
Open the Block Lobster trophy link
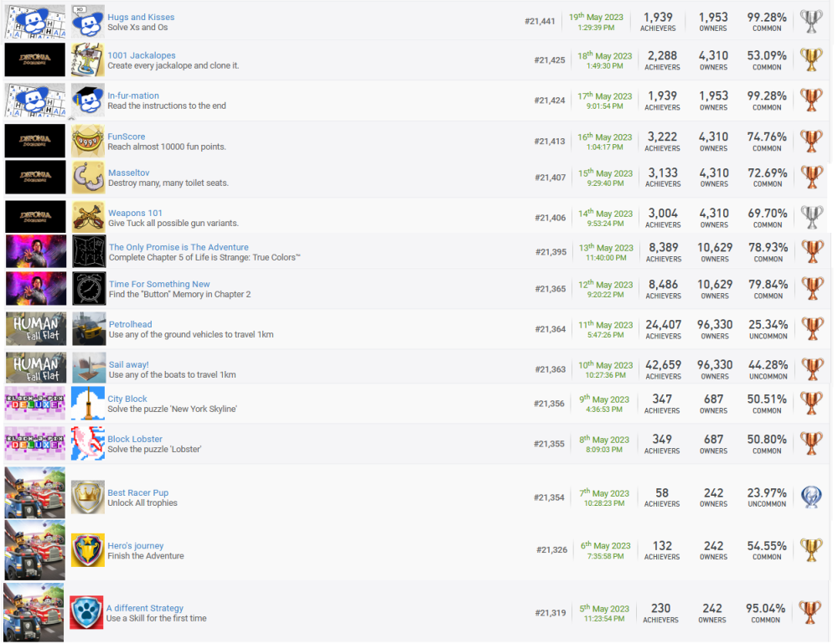point(135,440)
